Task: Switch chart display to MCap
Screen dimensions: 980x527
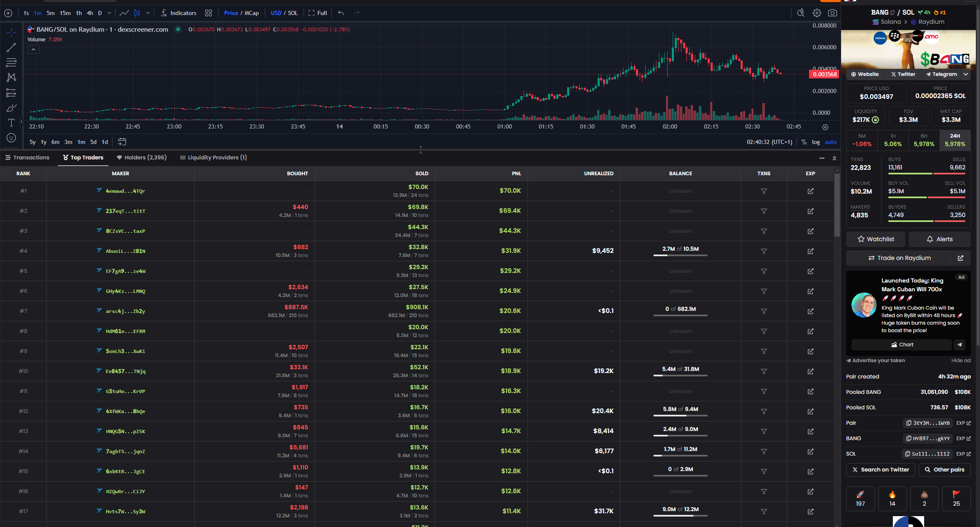Action: (251, 13)
